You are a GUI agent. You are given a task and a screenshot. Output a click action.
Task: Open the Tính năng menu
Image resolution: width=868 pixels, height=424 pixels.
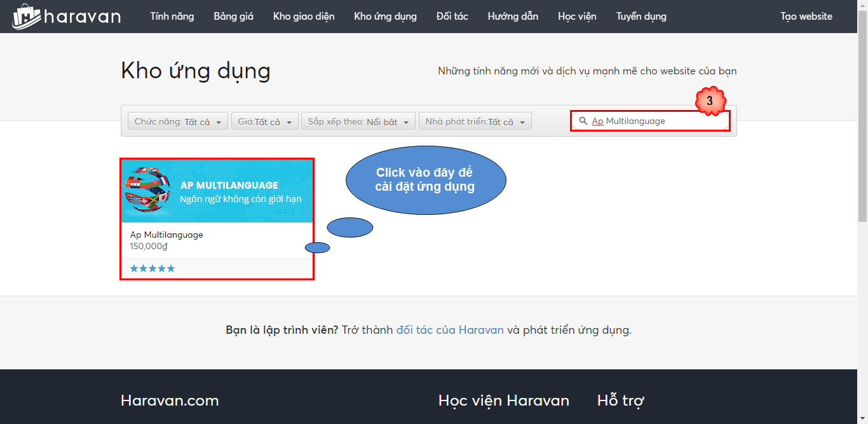pos(172,17)
